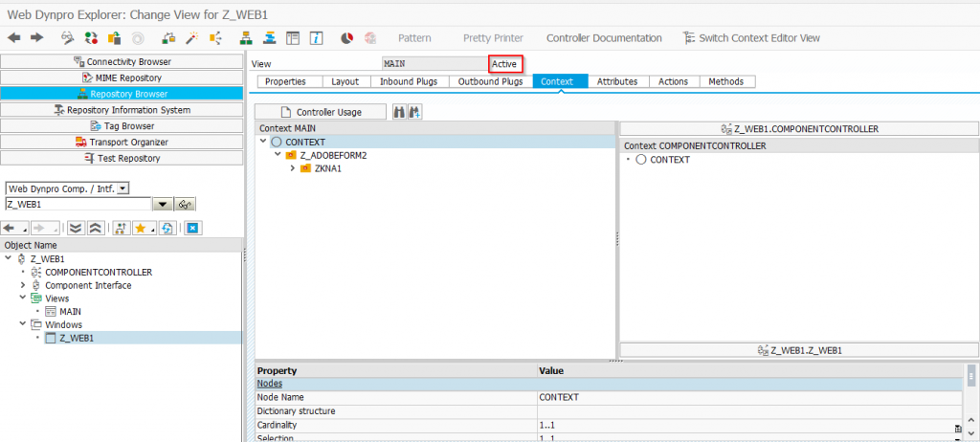Viewport: 980px width, 442px height.
Task: Go forward with the top toolbar right arrow
Action: (x=36, y=38)
